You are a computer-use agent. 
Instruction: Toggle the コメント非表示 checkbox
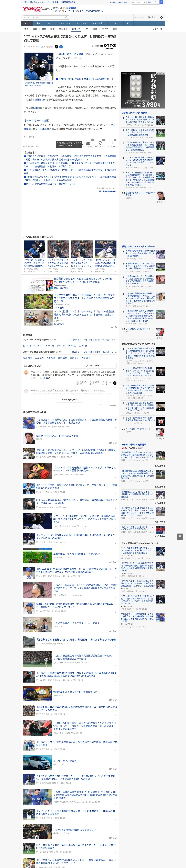[102, 406]
